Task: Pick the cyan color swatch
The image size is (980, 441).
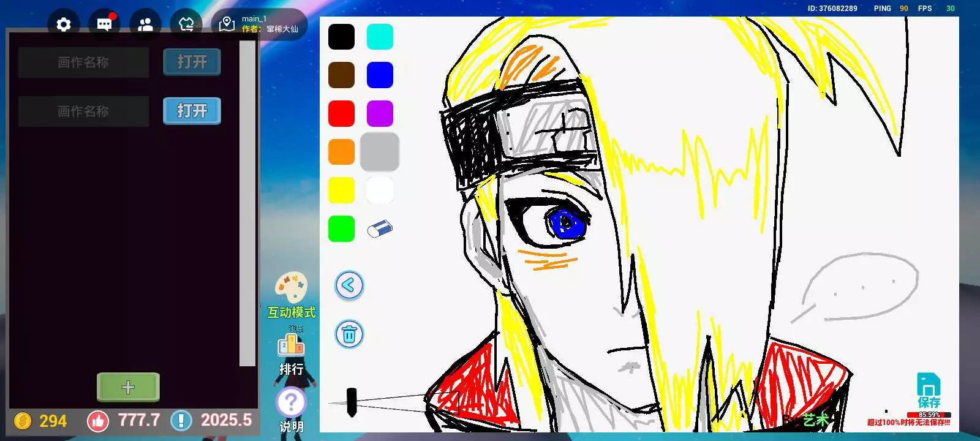Action: pyautogui.click(x=380, y=37)
